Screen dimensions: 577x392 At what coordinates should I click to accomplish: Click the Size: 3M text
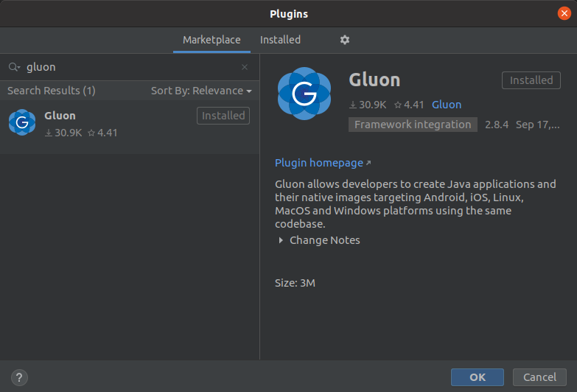tap(295, 283)
